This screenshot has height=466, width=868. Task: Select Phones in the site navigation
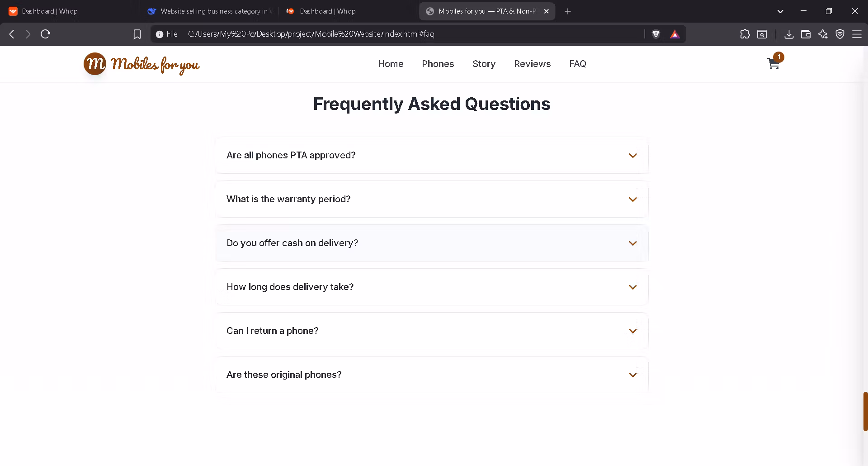click(x=438, y=64)
